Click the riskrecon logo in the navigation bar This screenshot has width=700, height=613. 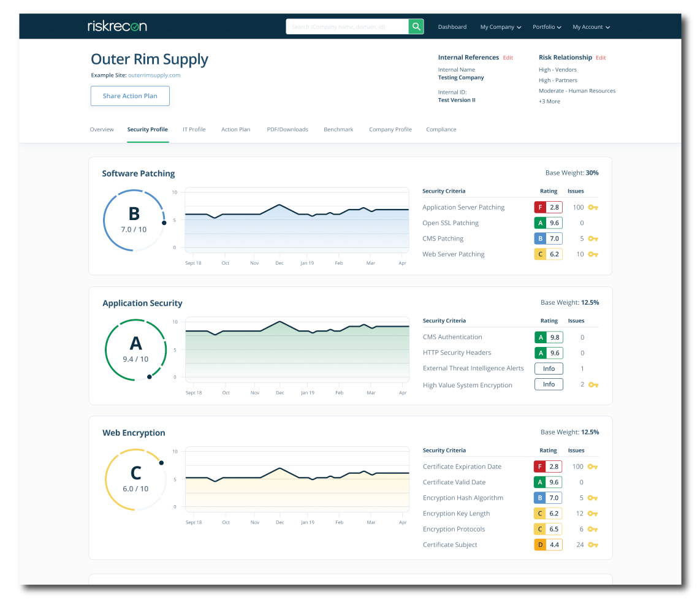pos(117,26)
